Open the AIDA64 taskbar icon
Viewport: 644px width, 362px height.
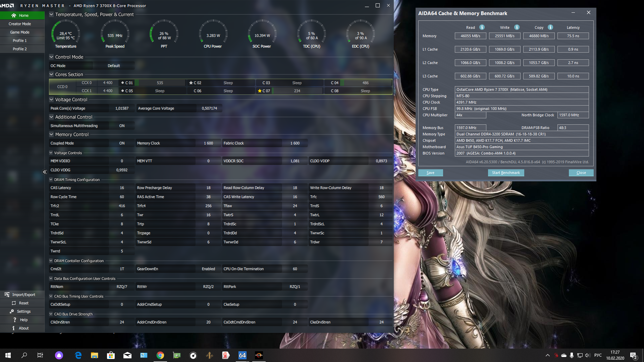[242, 355]
